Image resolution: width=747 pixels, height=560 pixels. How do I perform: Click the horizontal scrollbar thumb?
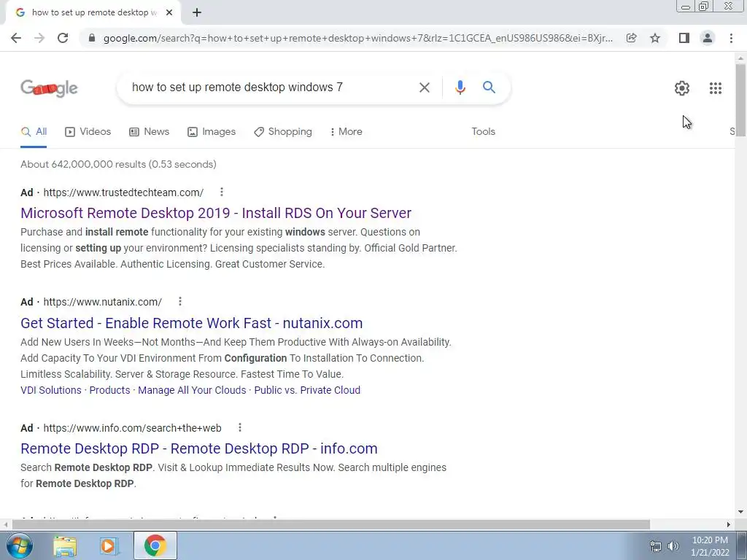(330, 524)
